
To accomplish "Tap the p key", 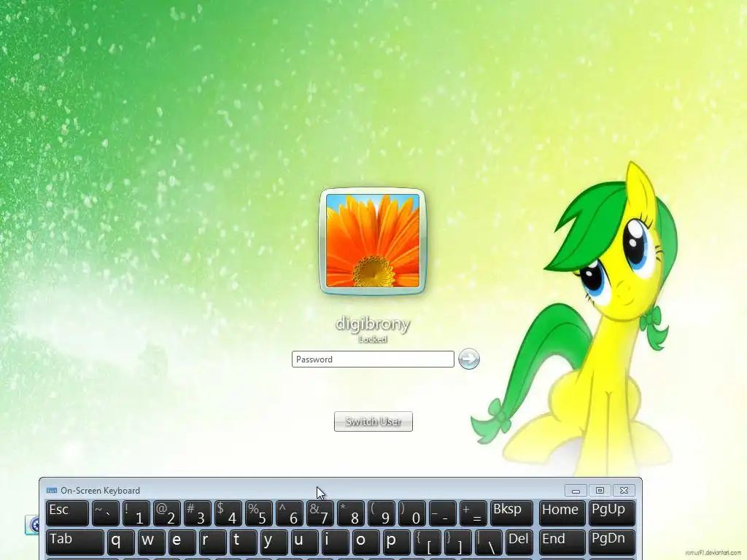I will pyautogui.click(x=396, y=542).
